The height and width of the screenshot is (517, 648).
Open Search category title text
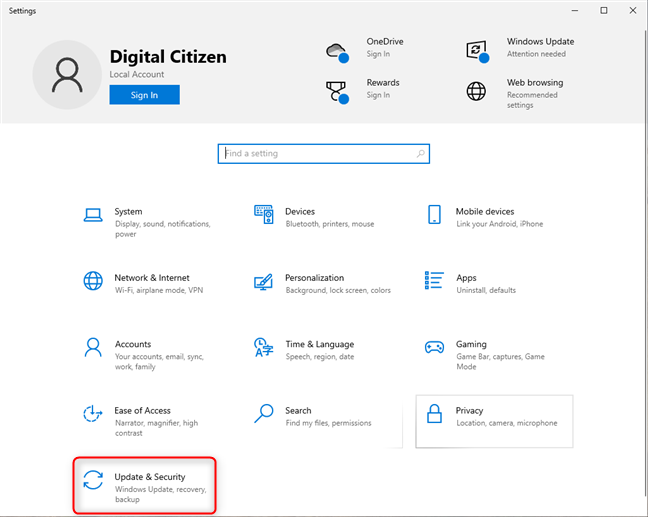click(298, 411)
